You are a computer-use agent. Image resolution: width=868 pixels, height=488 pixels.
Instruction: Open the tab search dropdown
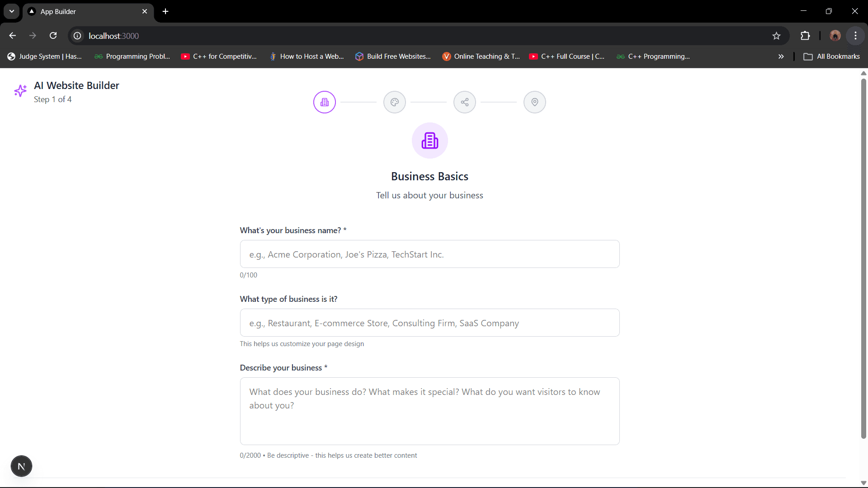(x=11, y=11)
